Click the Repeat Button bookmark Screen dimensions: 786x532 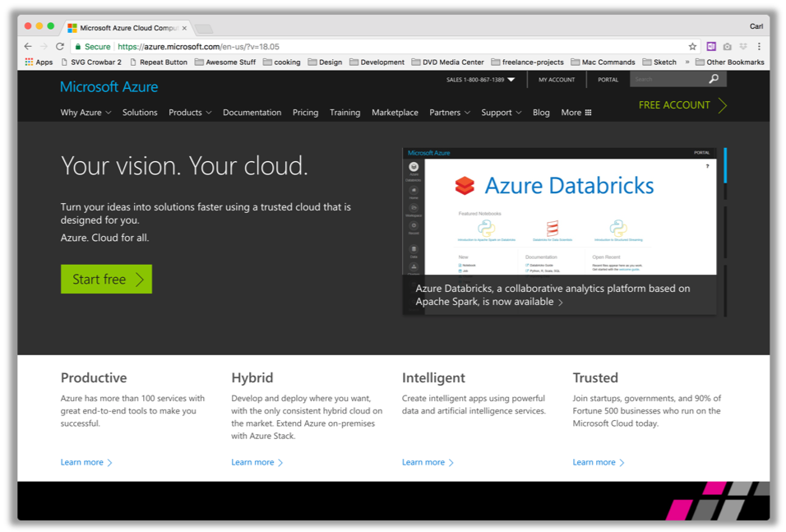(x=159, y=62)
